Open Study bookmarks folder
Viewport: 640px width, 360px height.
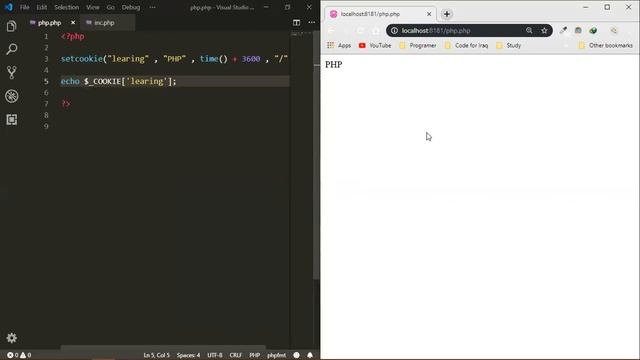coord(509,45)
